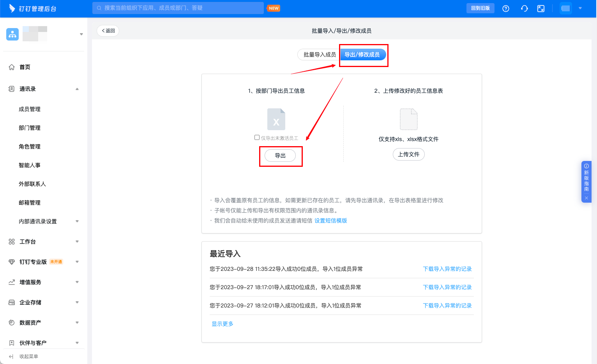Open 部门管理 in sidebar
This screenshot has width=597, height=364.
30,128
